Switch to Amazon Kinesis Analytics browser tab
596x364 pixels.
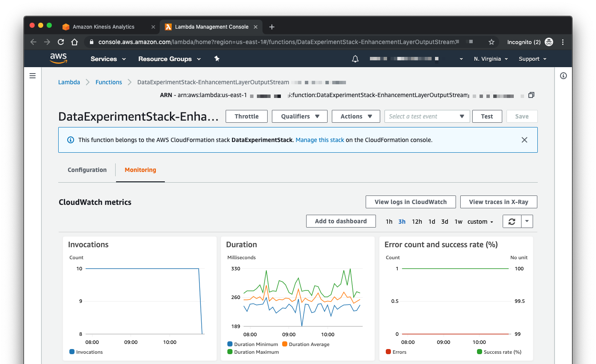tap(108, 27)
